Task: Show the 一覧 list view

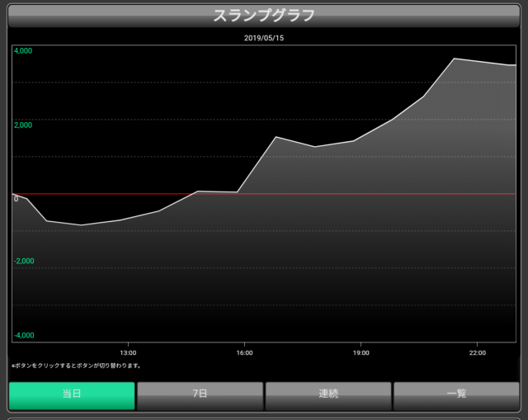Action: [x=455, y=395]
